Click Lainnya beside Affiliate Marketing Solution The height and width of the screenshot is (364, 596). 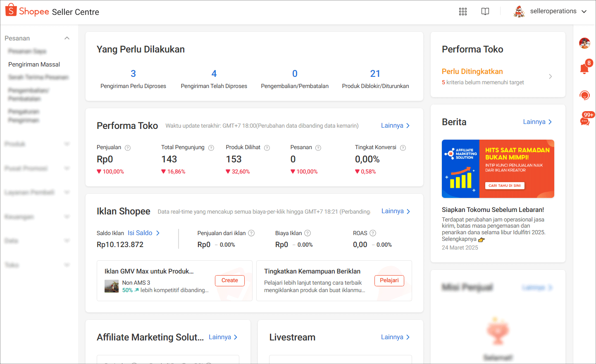[x=223, y=337]
